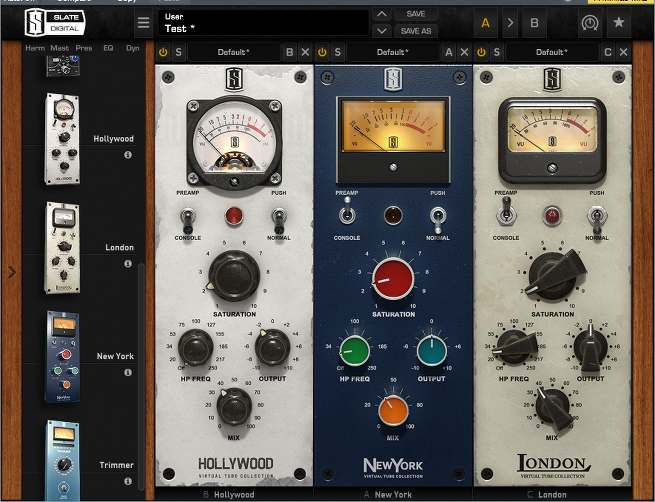Toggle power on the New York module
Screen dimensions: 655x502
pyautogui.click(x=322, y=52)
